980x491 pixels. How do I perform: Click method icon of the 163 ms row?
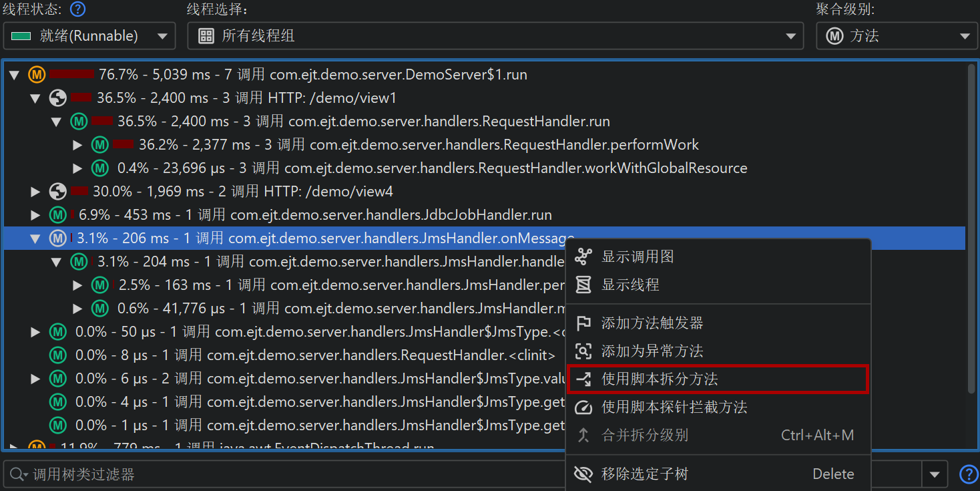tap(100, 285)
